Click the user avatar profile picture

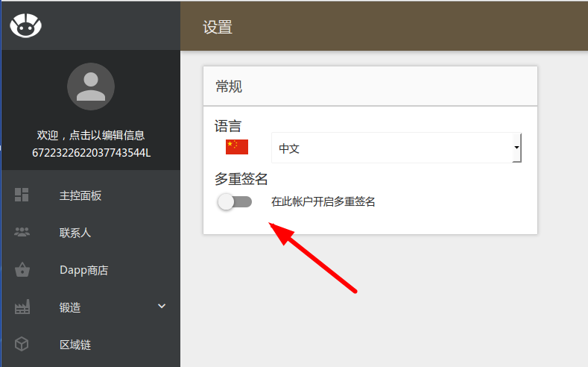(90, 87)
